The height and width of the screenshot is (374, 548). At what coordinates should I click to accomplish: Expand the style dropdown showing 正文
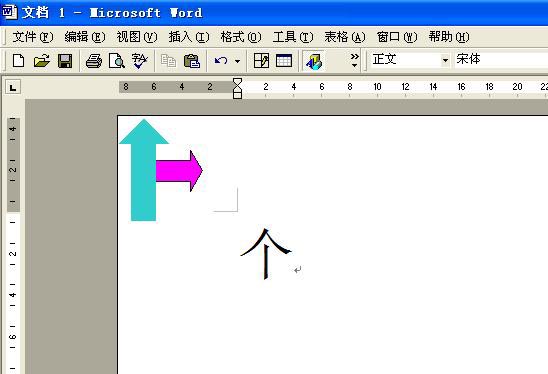click(x=445, y=60)
